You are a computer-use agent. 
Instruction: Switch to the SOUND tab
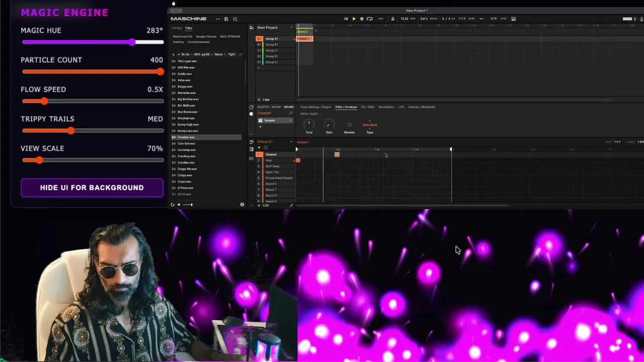pyautogui.click(x=288, y=107)
